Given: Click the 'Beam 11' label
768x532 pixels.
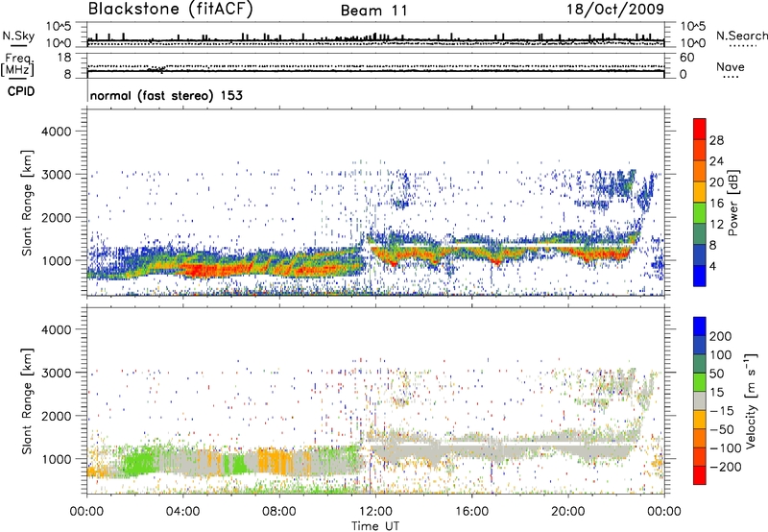Looking at the screenshot, I should [374, 11].
